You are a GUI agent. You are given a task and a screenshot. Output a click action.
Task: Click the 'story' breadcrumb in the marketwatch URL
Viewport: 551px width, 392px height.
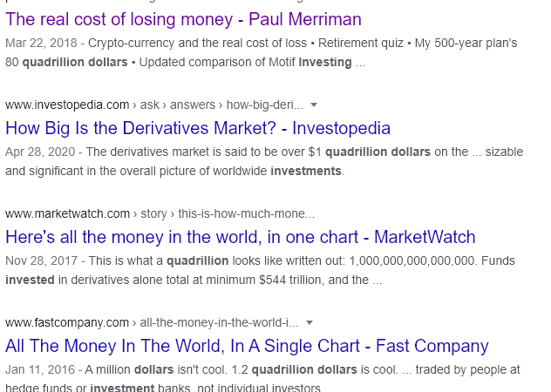tap(153, 213)
